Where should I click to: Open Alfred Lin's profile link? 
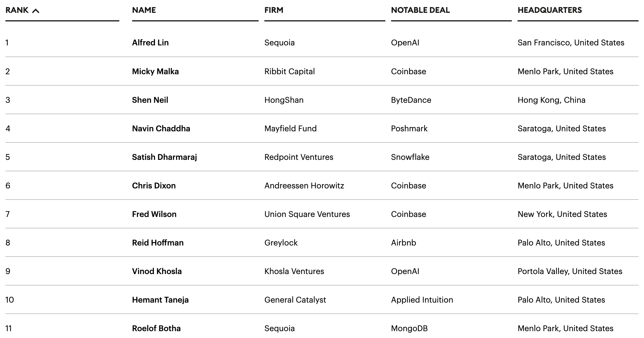pos(150,43)
